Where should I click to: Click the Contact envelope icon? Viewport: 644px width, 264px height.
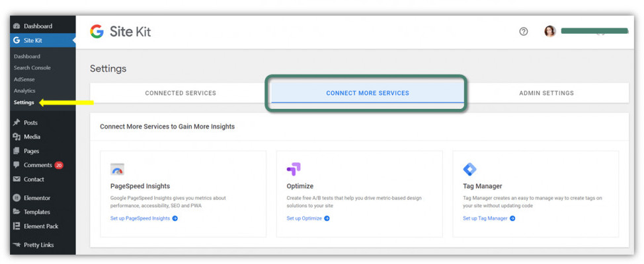(x=17, y=179)
